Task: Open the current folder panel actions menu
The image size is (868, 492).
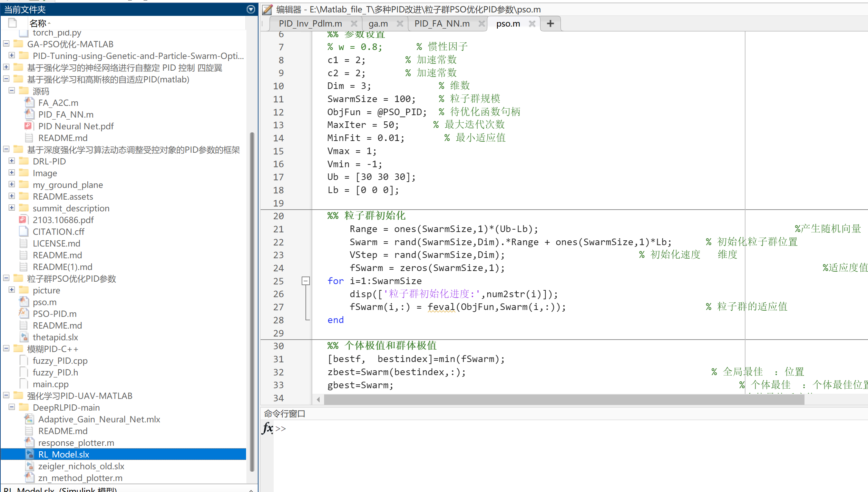Action: 251,9
